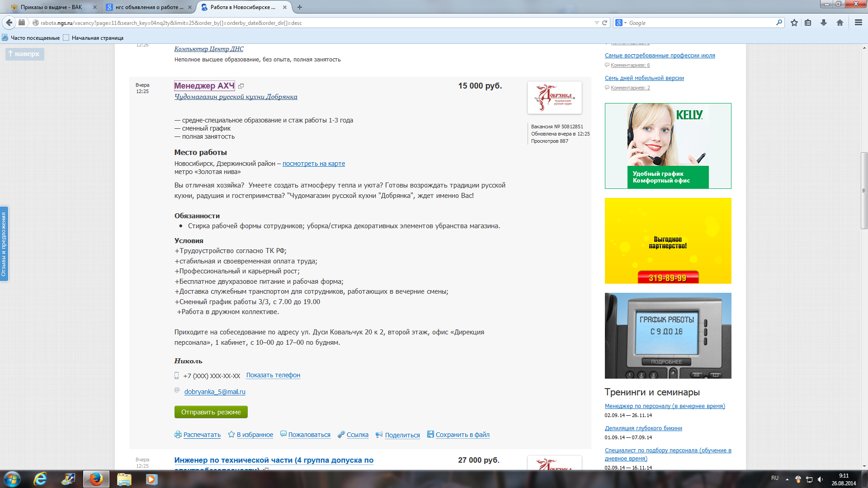
Task: Open the Firefox hamburger menu
Action: [x=859, y=23]
